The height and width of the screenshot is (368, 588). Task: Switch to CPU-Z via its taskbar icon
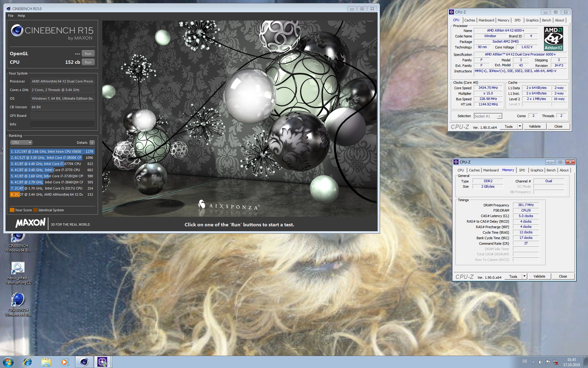click(102, 362)
